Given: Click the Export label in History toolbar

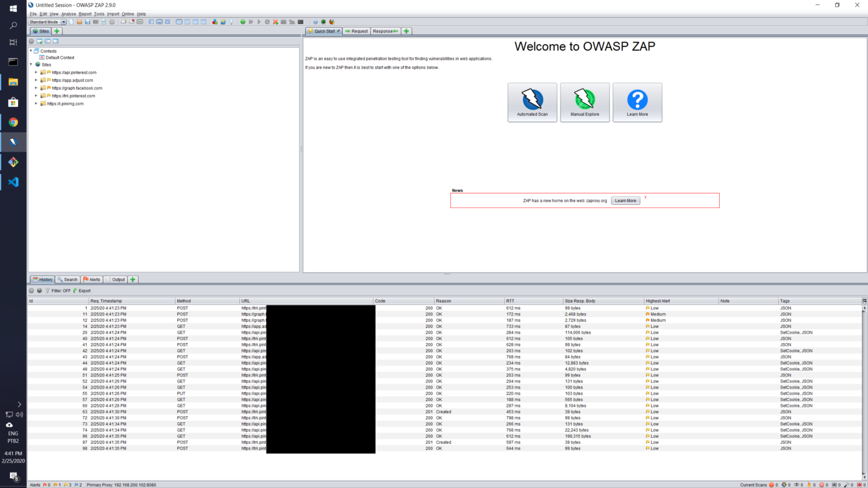Looking at the screenshot, I should pyautogui.click(x=84, y=290).
